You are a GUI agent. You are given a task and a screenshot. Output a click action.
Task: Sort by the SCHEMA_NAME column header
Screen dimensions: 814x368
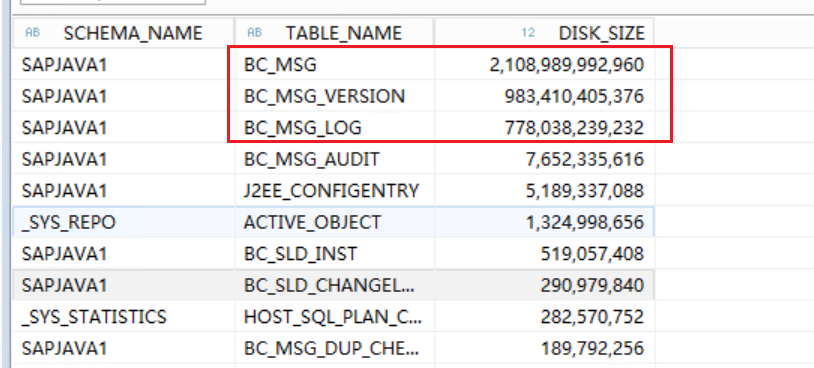(x=124, y=33)
